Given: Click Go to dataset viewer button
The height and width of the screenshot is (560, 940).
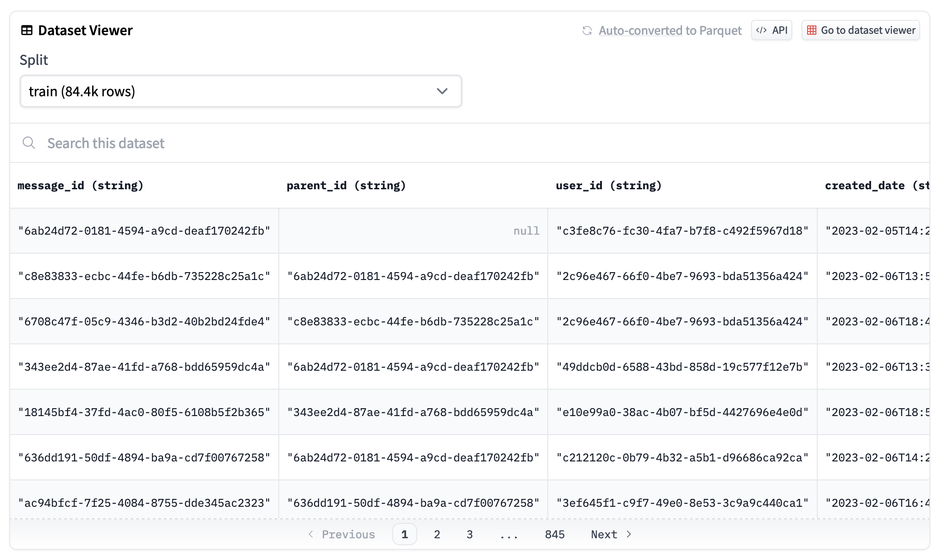Looking at the screenshot, I should point(861,31).
